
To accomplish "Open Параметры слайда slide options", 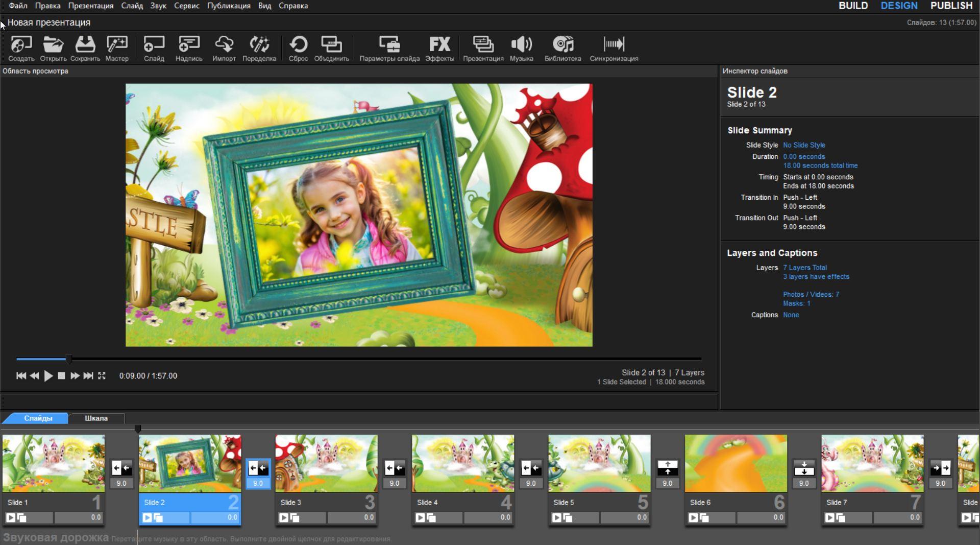I will (389, 49).
